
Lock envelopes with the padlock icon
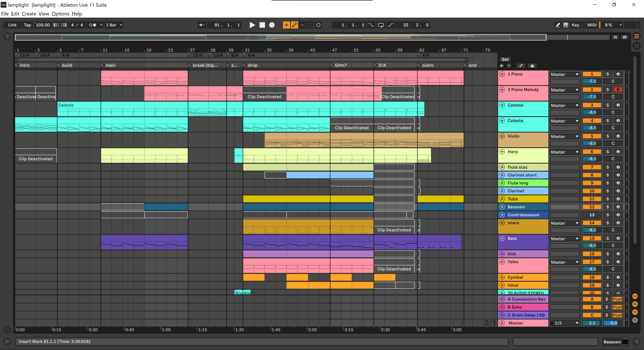point(532,66)
